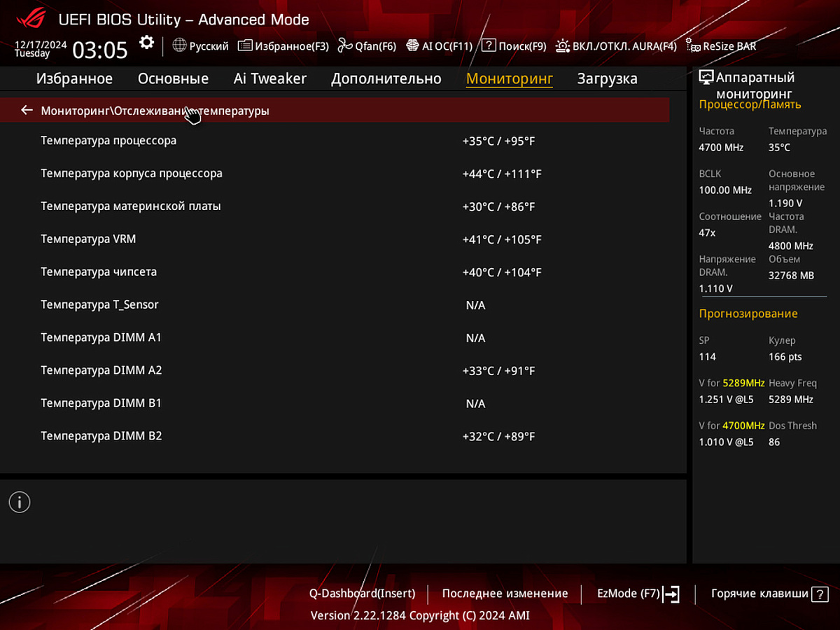Screen dimensions: 840x630
Task: Open Q-Dashboard(Insert)
Action: 363,594
